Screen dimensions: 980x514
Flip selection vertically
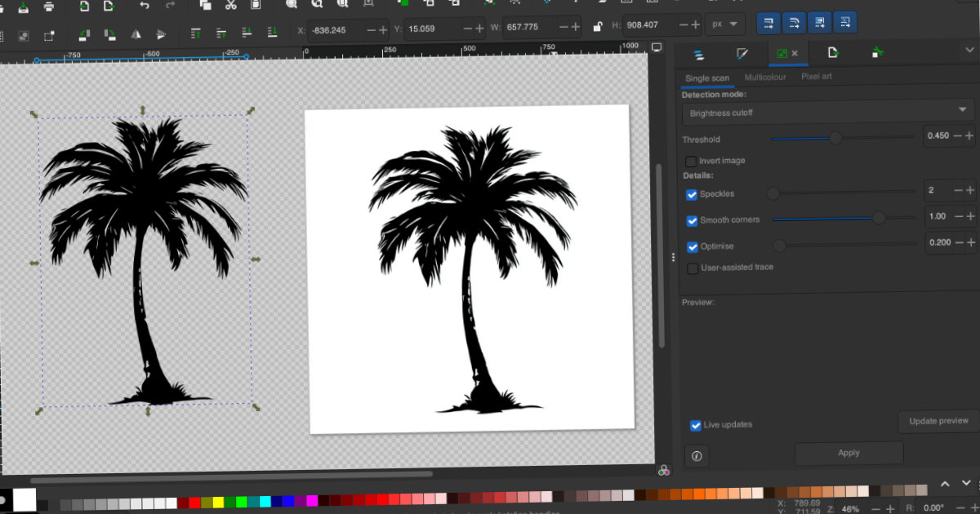[161, 34]
